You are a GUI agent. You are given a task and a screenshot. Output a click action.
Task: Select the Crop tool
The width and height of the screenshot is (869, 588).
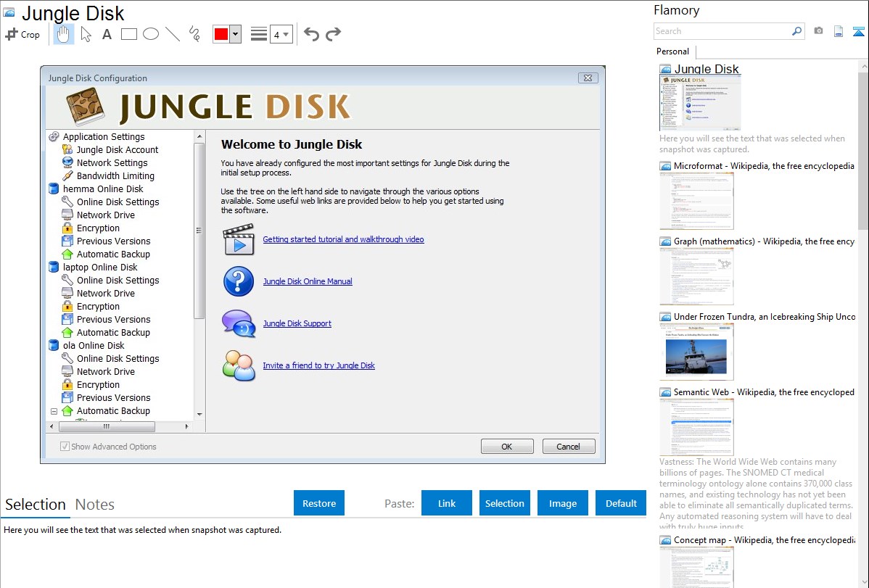tap(22, 34)
